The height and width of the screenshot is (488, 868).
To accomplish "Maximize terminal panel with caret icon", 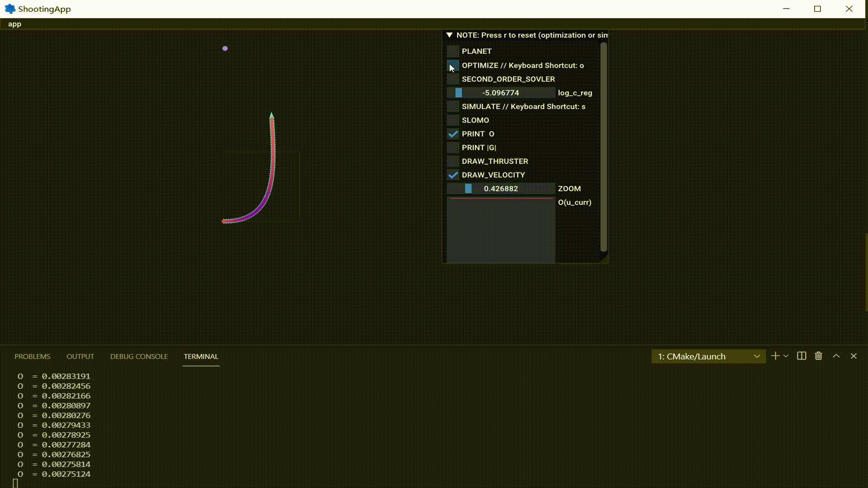I will [836, 356].
